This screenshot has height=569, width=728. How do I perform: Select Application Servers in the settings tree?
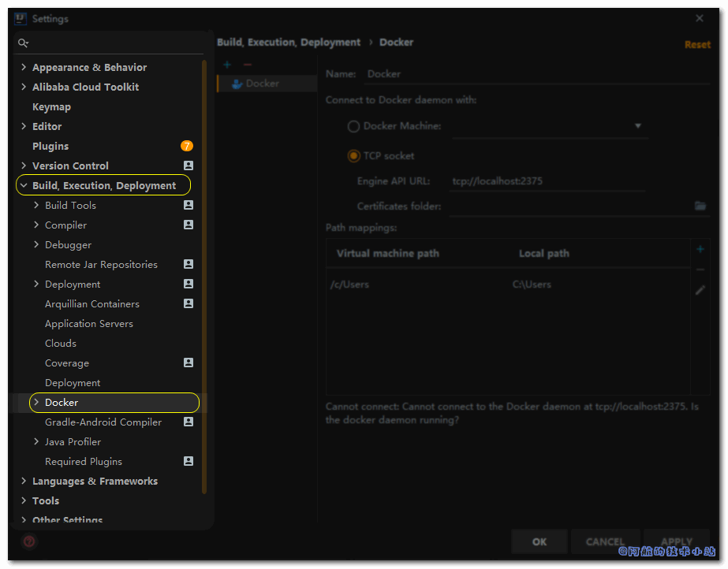pos(88,323)
